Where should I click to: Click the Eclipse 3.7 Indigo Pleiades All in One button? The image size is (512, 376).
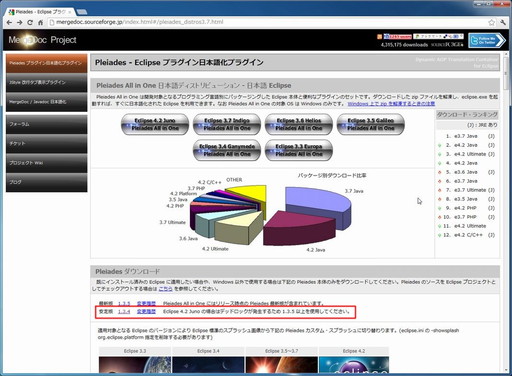point(227,124)
